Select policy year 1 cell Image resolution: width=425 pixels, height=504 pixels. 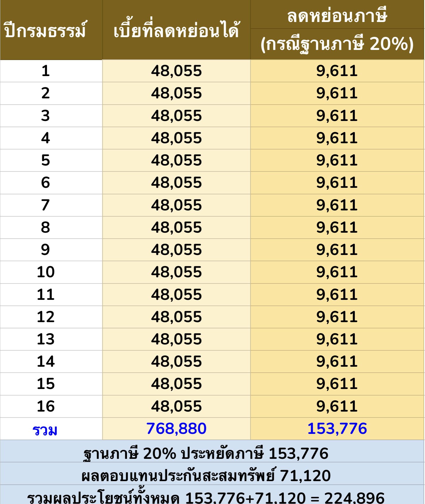46,71
